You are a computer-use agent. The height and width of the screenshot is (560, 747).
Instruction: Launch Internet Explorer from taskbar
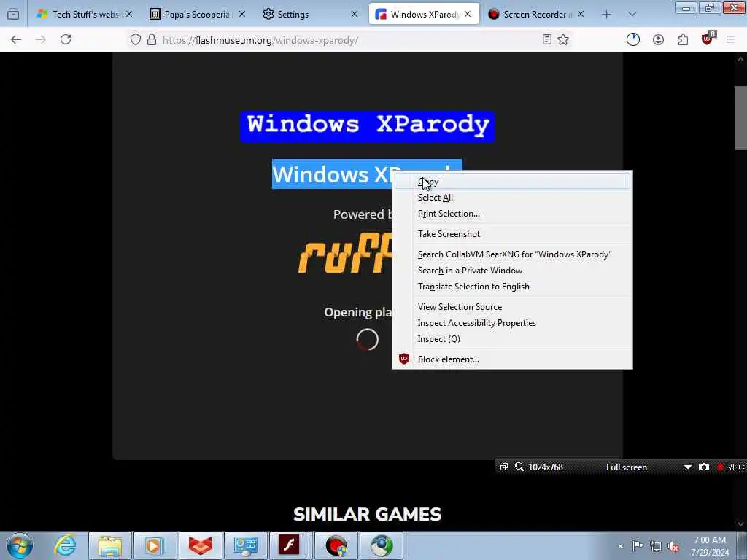[x=65, y=545]
